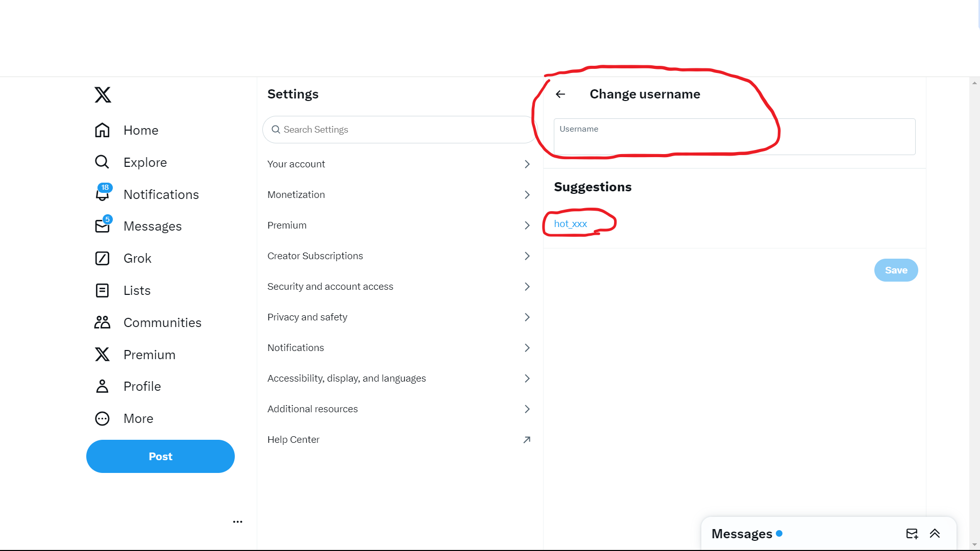Open the Lists icon in sidebar
Viewport: 980px width, 551px height.
(103, 290)
